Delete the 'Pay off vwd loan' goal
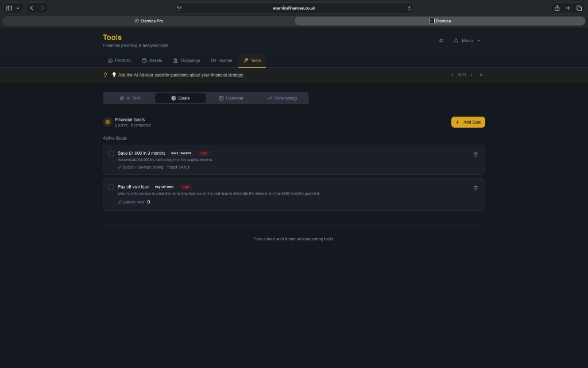The width and height of the screenshot is (588, 368). click(475, 187)
